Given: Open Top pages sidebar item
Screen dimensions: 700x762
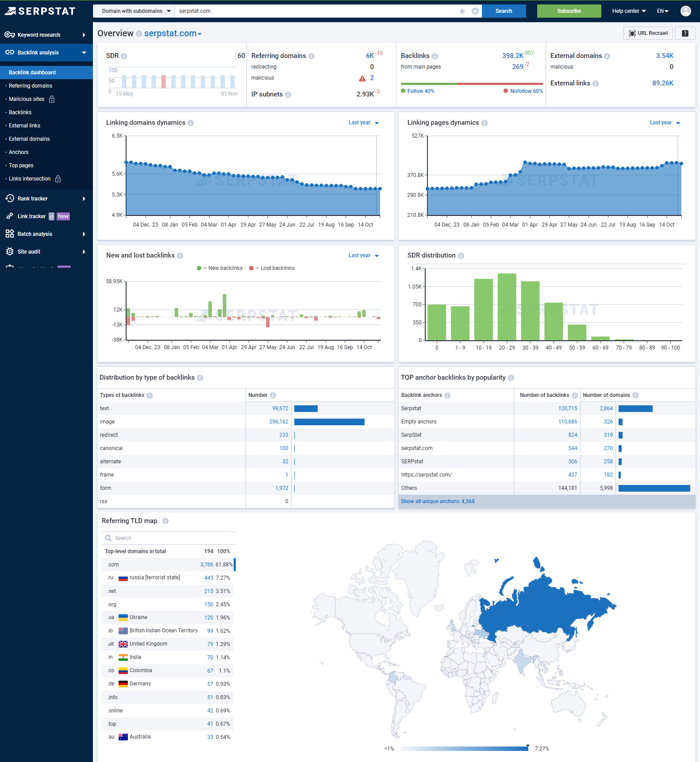Looking at the screenshot, I should pyautogui.click(x=21, y=165).
